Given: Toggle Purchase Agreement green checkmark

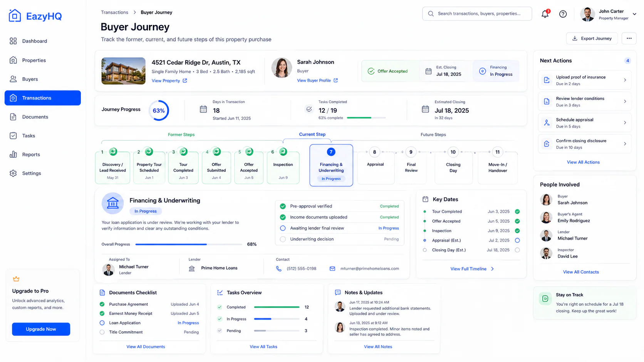Looking at the screenshot, I should tap(102, 304).
